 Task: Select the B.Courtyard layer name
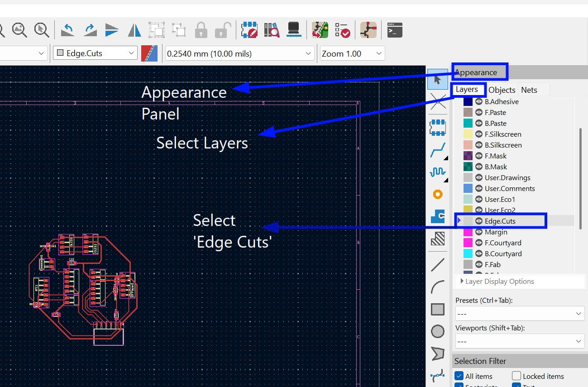(503, 254)
